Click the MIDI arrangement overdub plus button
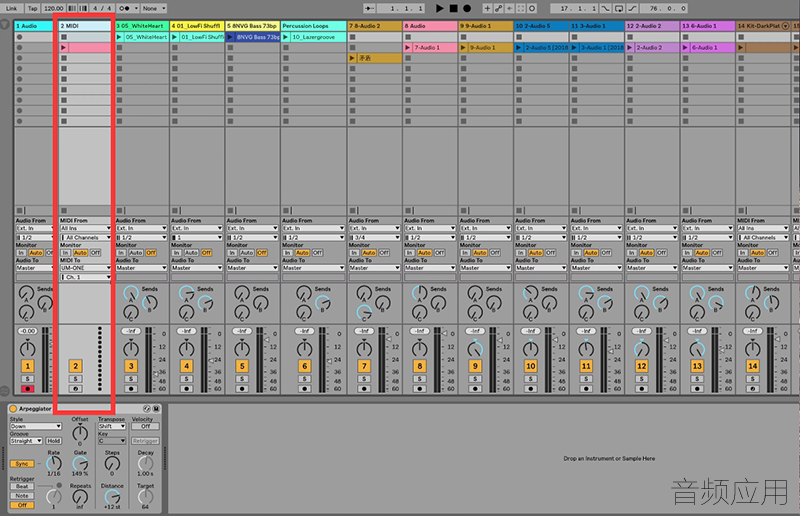 487,8
